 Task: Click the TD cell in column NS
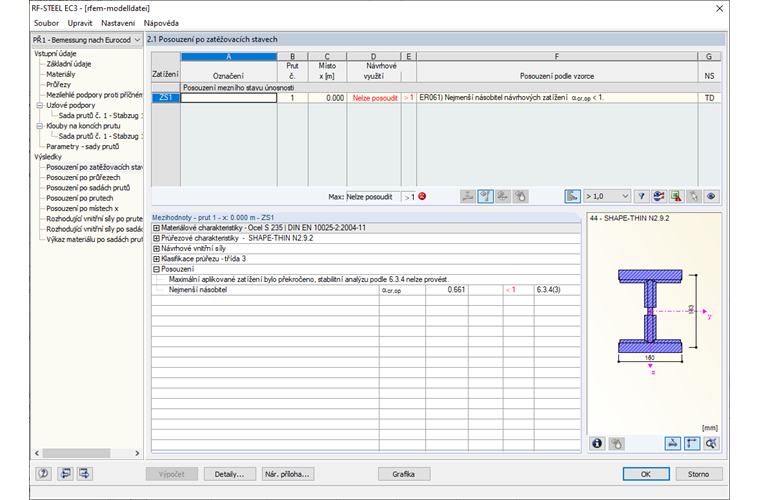[x=710, y=98]
